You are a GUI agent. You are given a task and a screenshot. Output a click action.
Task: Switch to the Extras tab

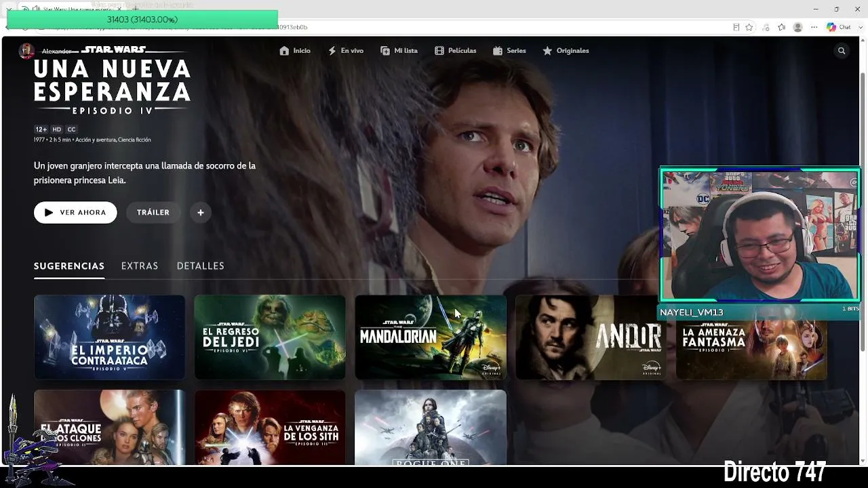[140, 266]
